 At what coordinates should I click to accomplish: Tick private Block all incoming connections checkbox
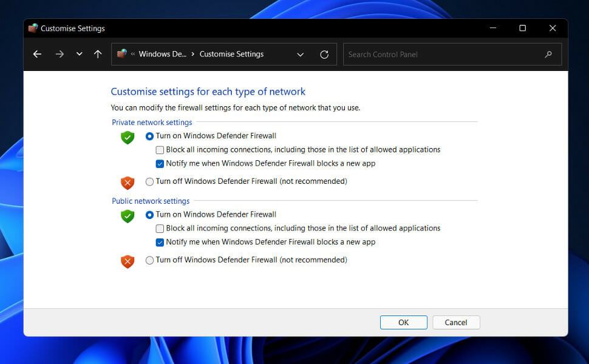point(160,150)
